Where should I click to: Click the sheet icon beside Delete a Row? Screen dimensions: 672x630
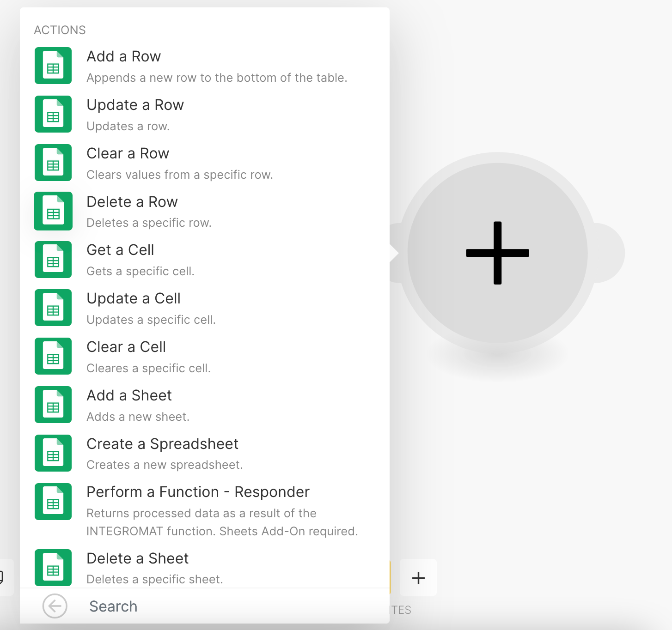[53, 211]
